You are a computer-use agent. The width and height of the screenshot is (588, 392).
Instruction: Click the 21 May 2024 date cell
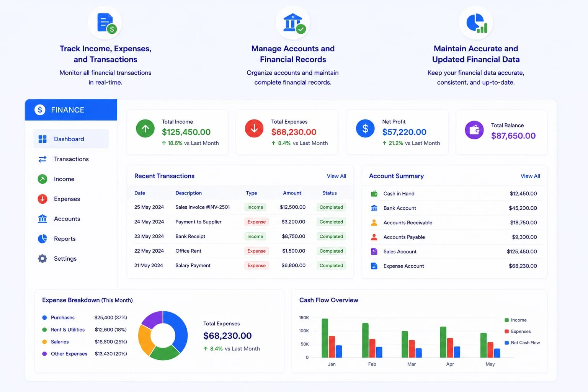coord(149,265)
